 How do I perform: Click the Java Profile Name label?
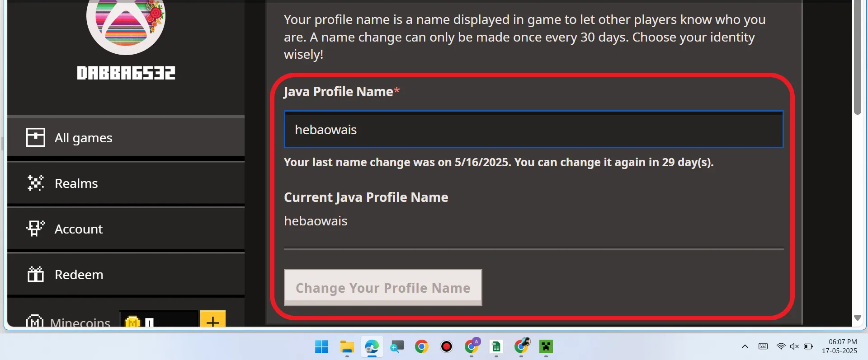pyautogui.click(x=342, y=92)
